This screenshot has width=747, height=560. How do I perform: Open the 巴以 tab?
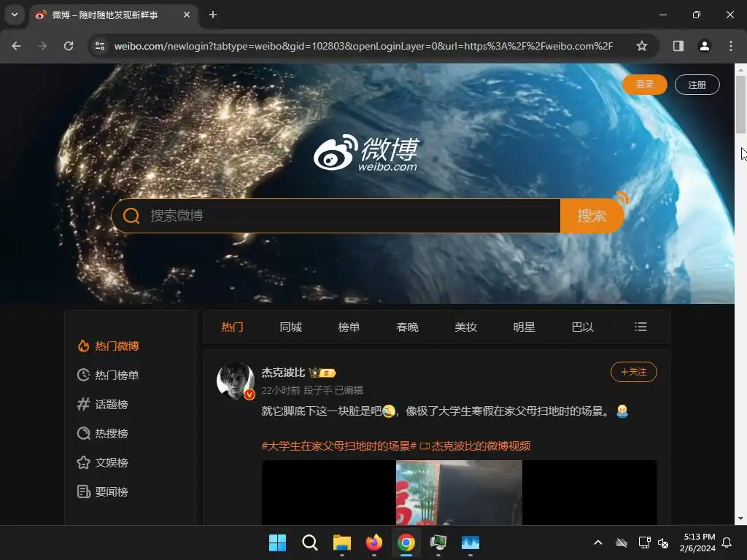tap(582, 327)
